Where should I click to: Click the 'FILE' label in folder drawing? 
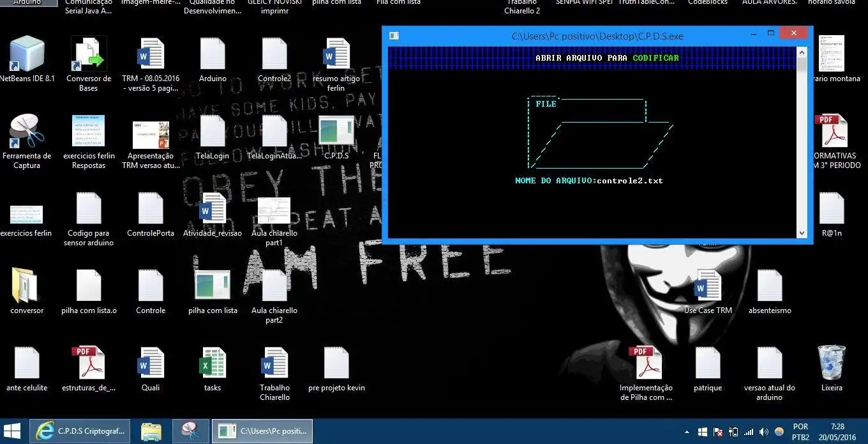click(x=546, y=104)
